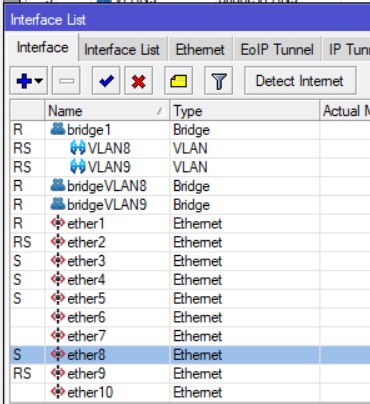Select the highlighted ether8 name text

86,355
